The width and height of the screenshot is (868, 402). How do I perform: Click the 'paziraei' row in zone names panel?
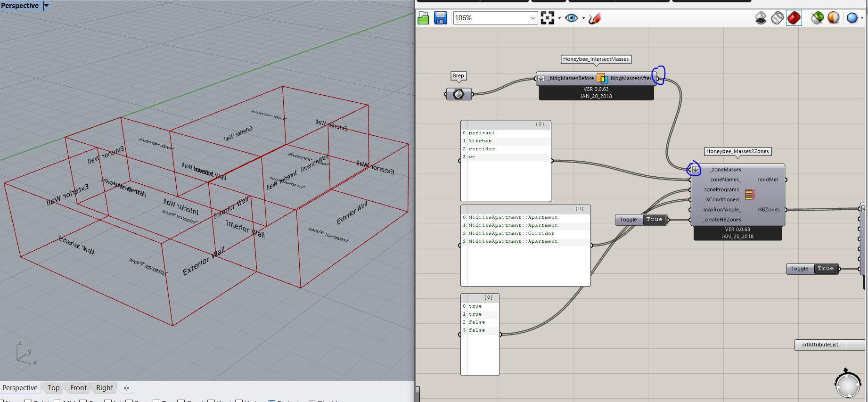(x=507, y=133)
